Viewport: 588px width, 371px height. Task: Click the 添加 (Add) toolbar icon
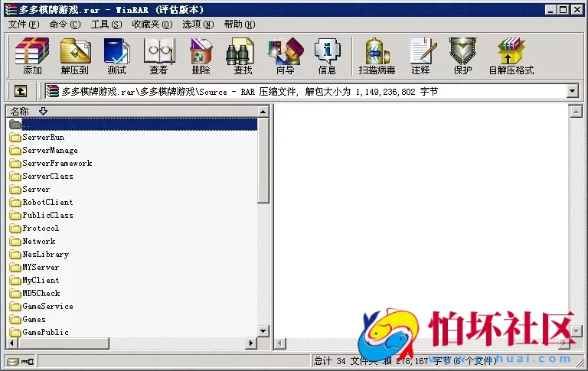pyautogui.click(x=32, y=56)
